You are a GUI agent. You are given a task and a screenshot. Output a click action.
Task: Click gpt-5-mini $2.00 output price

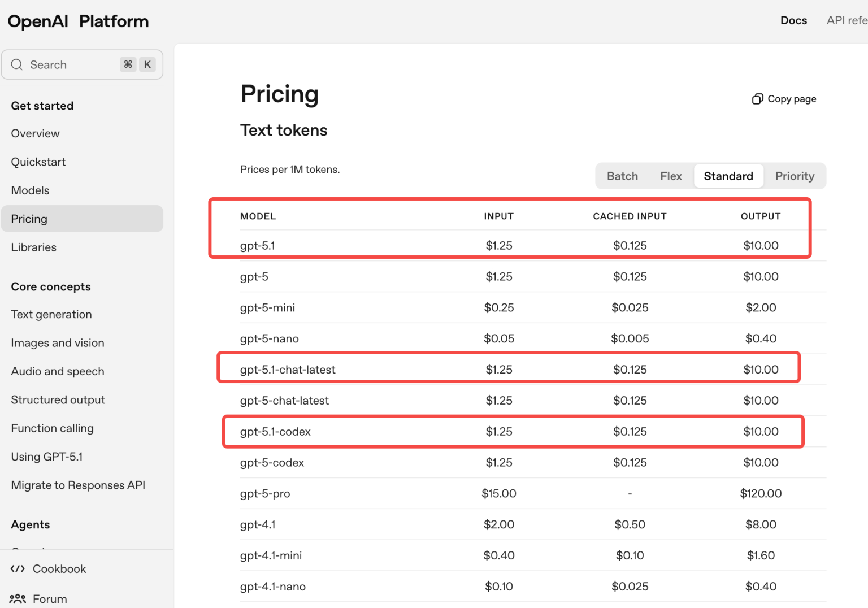coord(761,307)
